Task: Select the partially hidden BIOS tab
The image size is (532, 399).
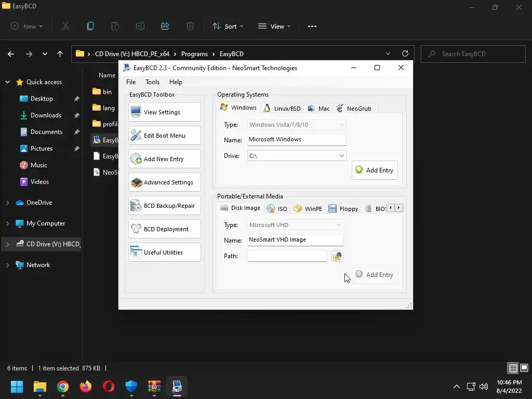Action: click(x=375, y=209)
